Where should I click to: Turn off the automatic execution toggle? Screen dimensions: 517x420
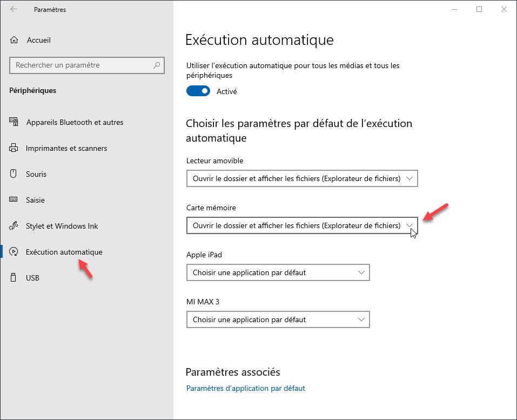tap(198, 91)
